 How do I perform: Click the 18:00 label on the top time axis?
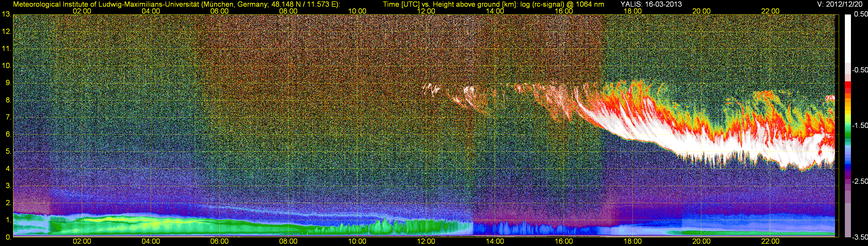[632, 11]
